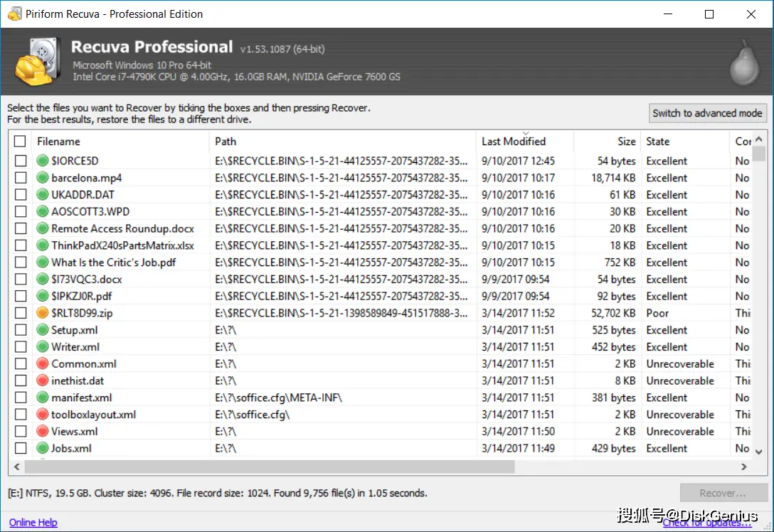
Task: Click the date 9/10/2017 12:45
Action: click(519, 161)
